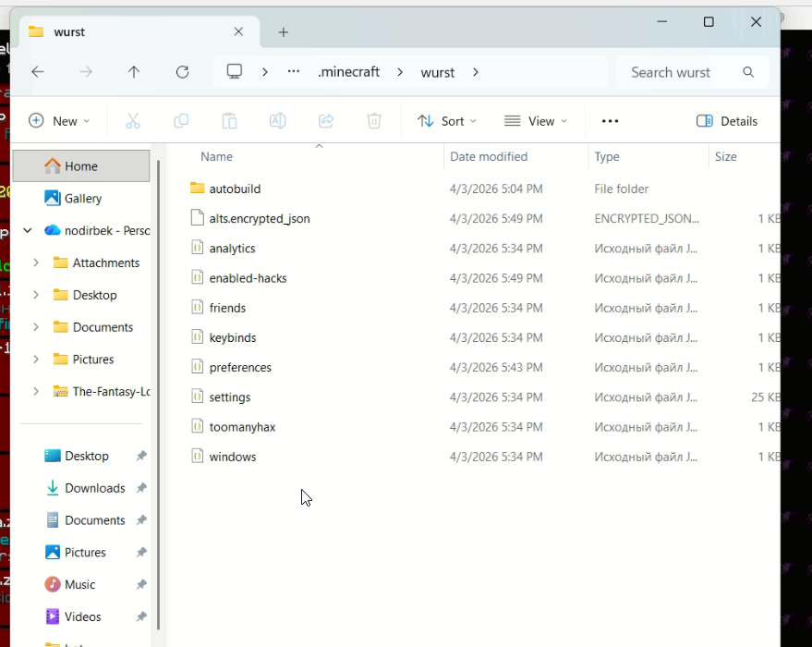Click the ENCRYPTED_JSON type cell
The width and height of the screenshot is (812, 647).
pos(647,219)
